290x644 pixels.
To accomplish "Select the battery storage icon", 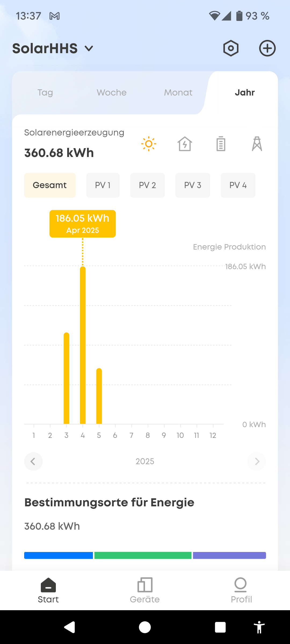I will pos(221,144).
